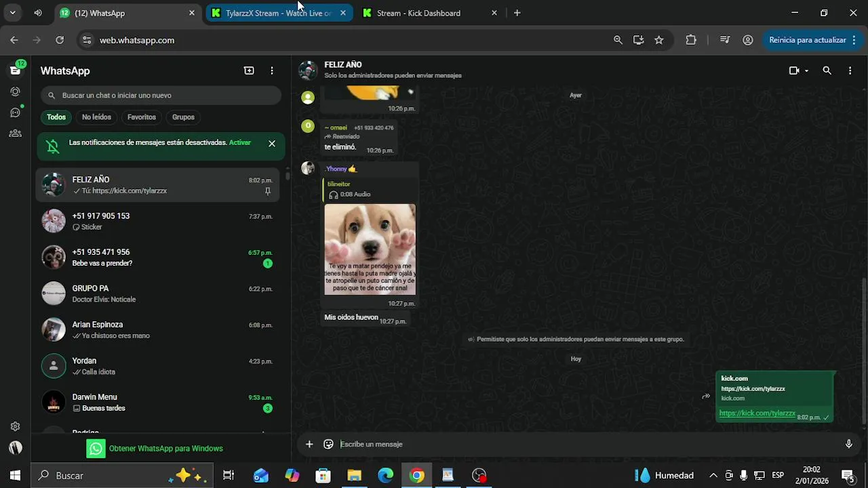This screenshot has height=488, width=868.
Task: Open the Chats section in left sidebar
Action: 15,70
